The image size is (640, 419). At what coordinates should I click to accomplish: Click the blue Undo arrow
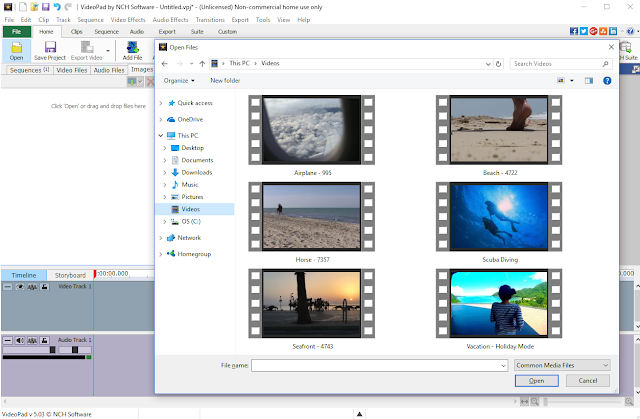[57, 7]
